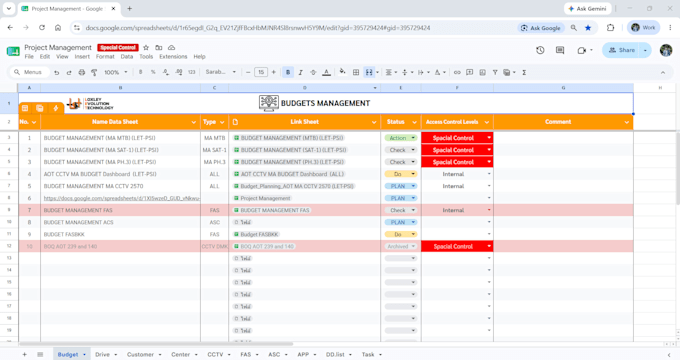This screenshot has width=680, height=360.
Task: Check the cloud document status icon
Action: [172, 47]
